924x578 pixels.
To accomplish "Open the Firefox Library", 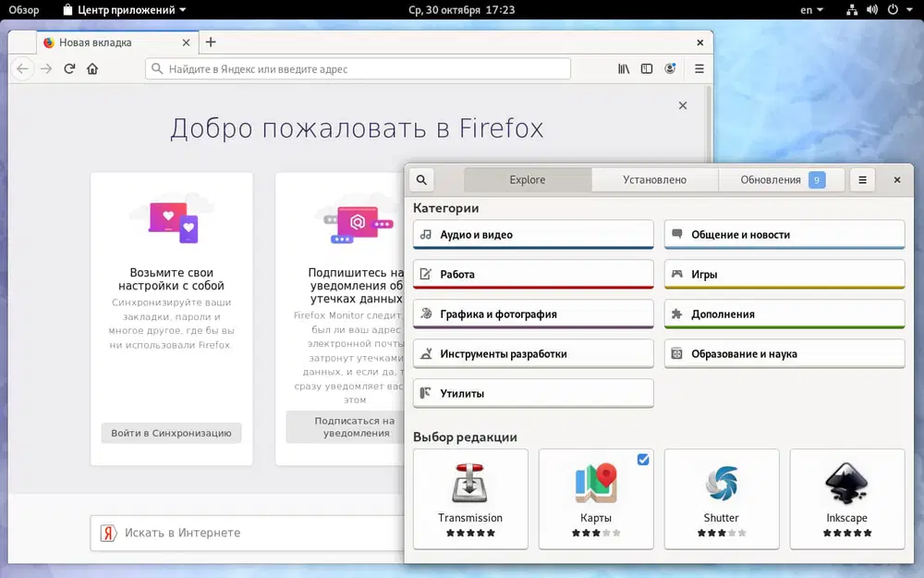I will [x=623, y=68].
